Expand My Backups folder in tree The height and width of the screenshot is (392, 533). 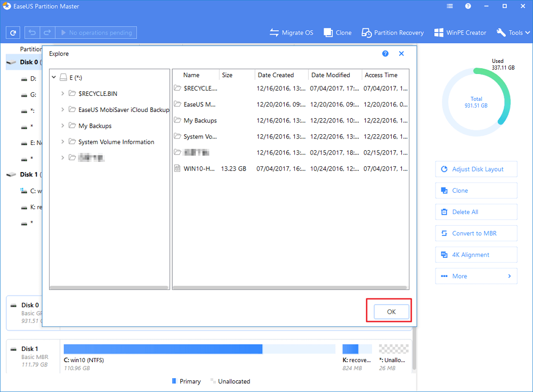pos(62,126)
